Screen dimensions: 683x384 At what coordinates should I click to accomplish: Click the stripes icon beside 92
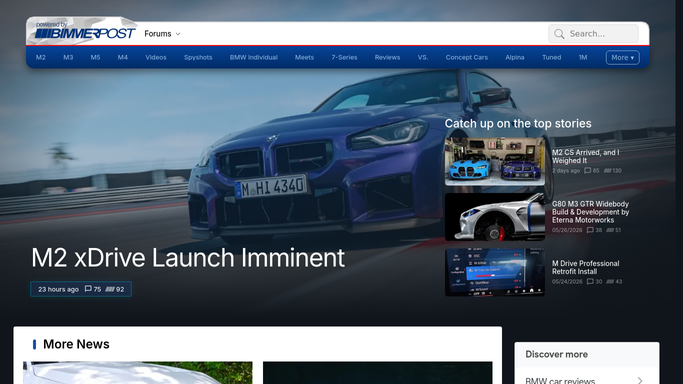click(110, 289)
